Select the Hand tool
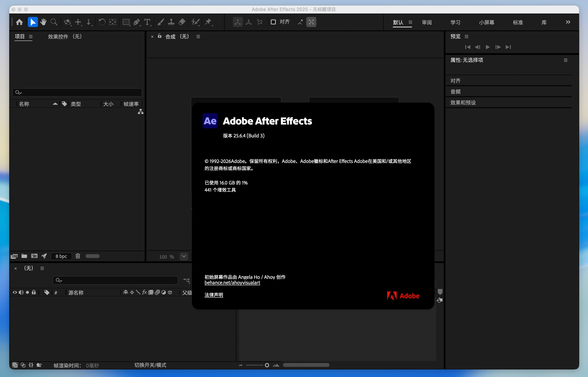 tap(43, 22)
